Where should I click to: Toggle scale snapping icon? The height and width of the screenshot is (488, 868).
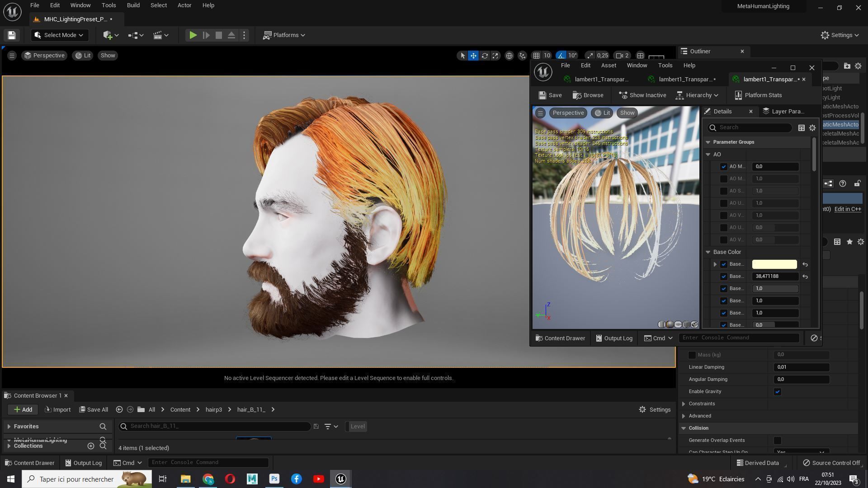[590, 56]
